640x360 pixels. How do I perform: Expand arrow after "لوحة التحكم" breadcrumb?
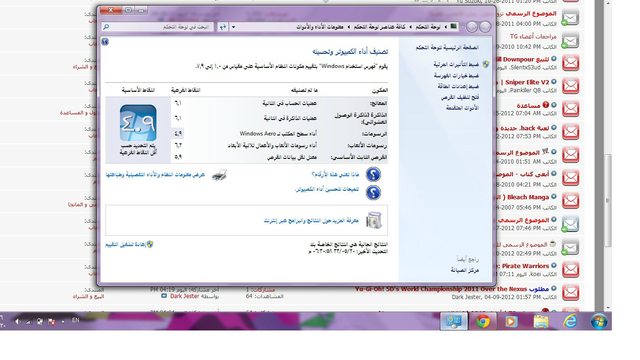click(411, 27)
